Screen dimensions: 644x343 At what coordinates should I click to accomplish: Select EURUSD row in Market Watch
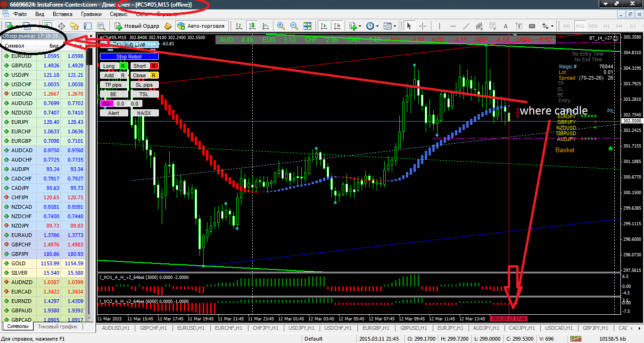43,56
